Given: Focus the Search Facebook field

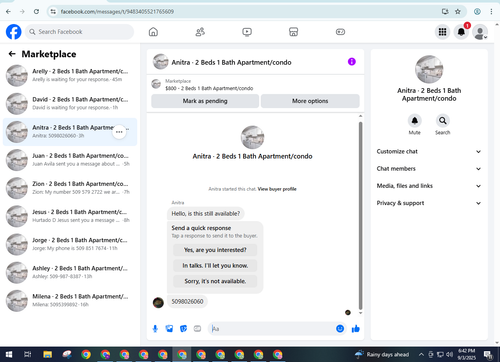Looking at the screenshot, I should pyautogui.click(x=79, y=32).
